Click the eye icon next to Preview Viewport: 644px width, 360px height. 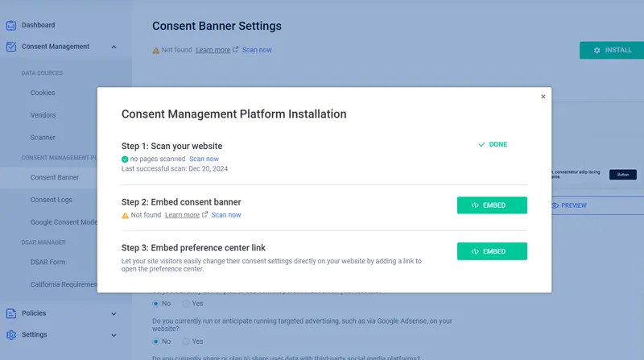(555, 205)
